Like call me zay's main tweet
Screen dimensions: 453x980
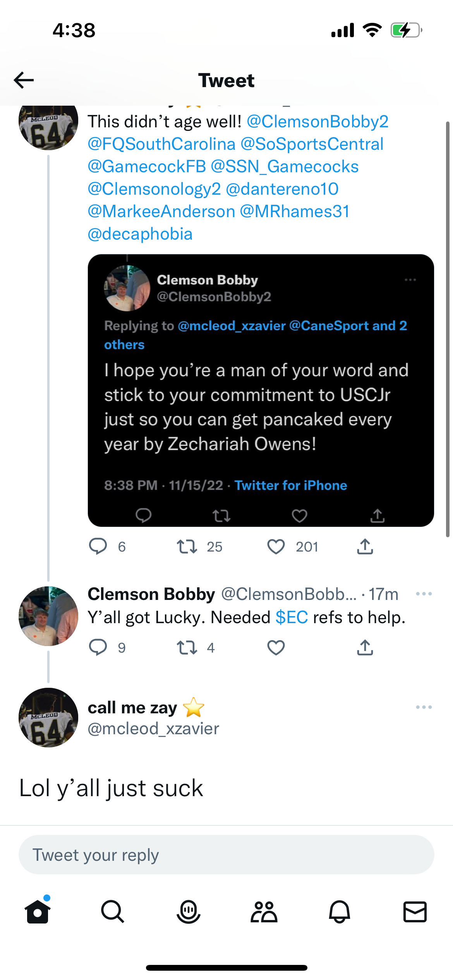276,547
